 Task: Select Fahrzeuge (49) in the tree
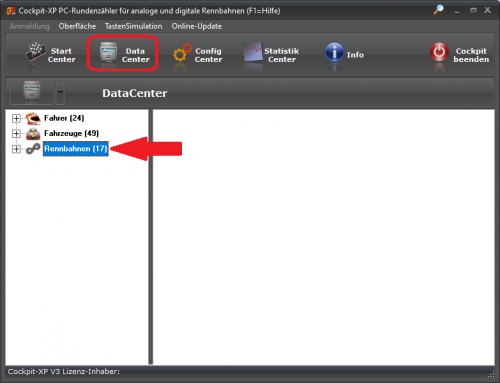point(71,133)
